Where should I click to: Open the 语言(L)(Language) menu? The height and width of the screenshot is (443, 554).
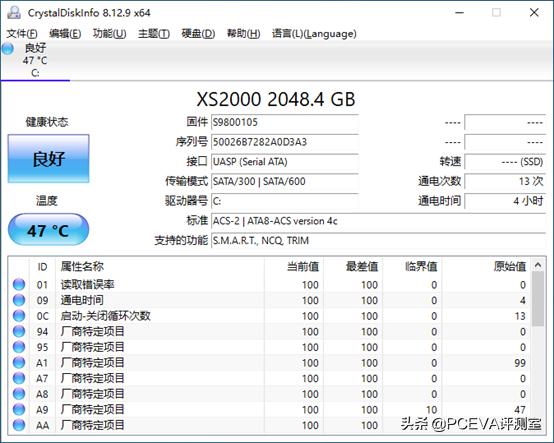point(314,34)
